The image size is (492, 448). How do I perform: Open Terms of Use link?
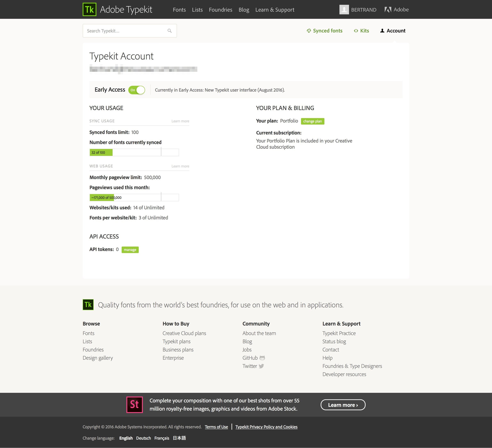[x=216, y=427]
